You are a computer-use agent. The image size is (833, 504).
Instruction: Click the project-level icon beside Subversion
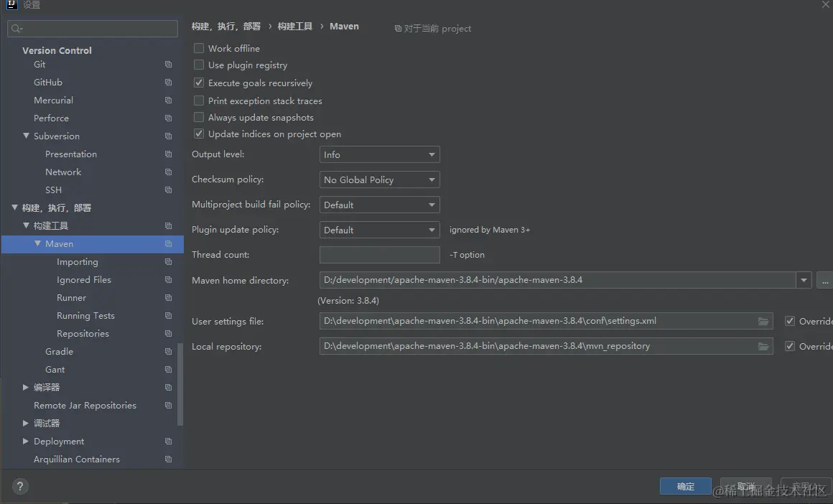[x=169, y=136]
